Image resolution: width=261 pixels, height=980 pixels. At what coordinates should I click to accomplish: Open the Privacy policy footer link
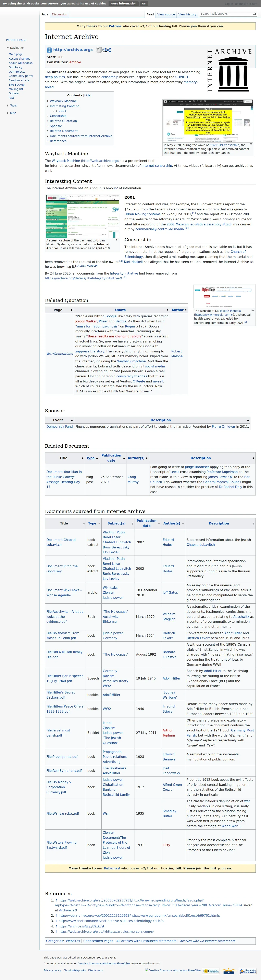52,970
